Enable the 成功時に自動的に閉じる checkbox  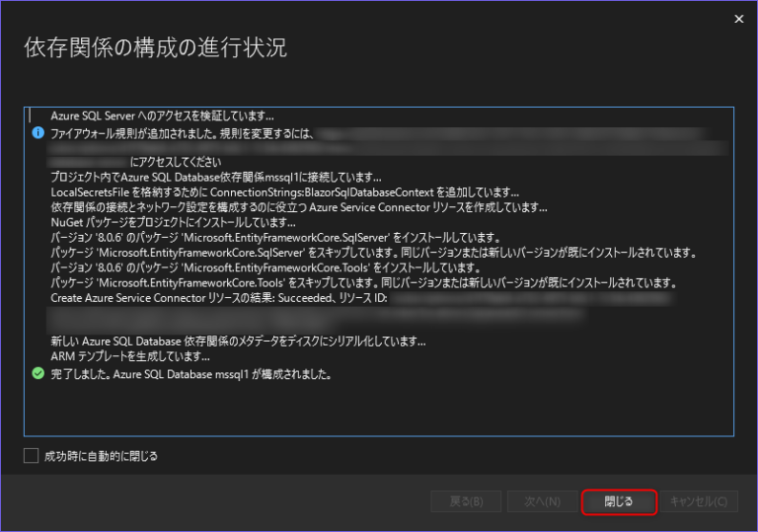(33, 456)
